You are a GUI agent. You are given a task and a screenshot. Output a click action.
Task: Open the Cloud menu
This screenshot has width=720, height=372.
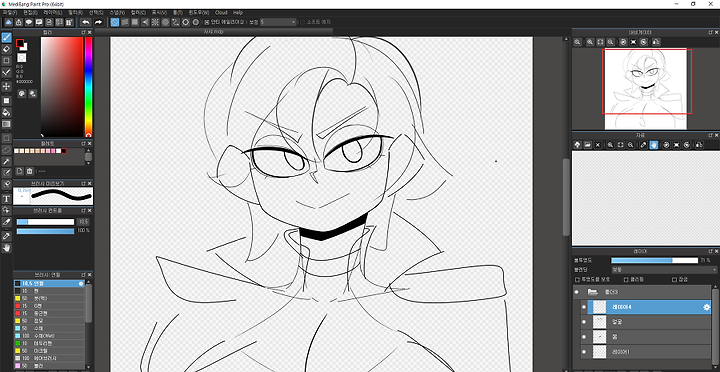pos(221,12)
